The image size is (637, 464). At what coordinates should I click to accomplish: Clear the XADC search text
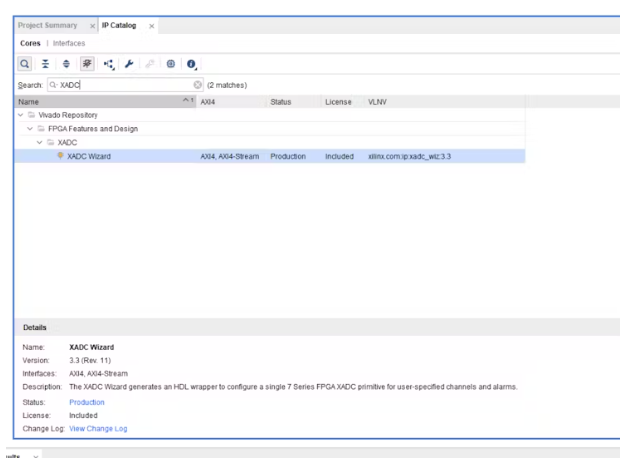[198, 85]
